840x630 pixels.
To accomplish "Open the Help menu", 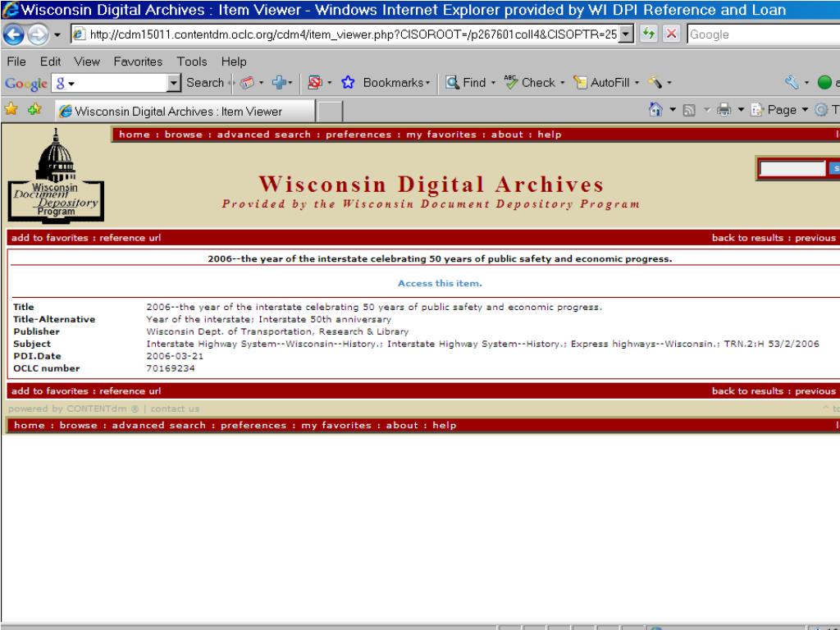I will tap(234, 62).
